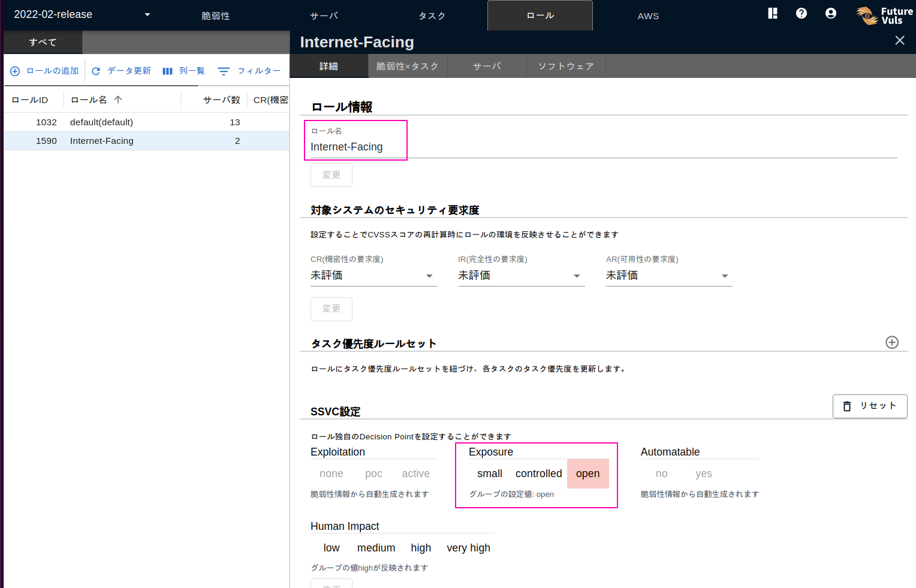
Task: Open the AWS menu item
Action: (648, 16)
